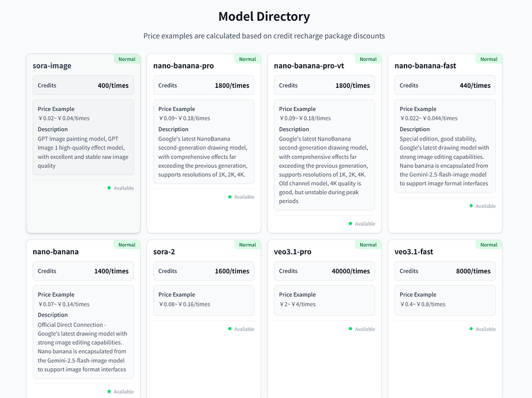Click the green Available dot on nano-banana card

click(109, 392)
